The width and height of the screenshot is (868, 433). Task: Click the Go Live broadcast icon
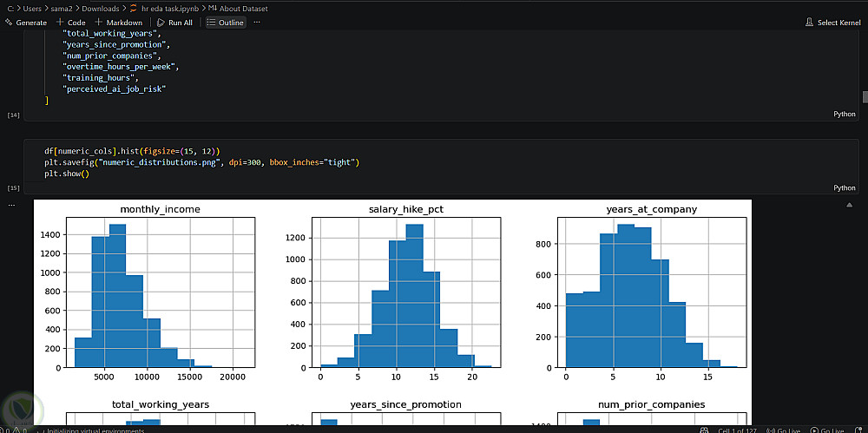click(769, 430)
